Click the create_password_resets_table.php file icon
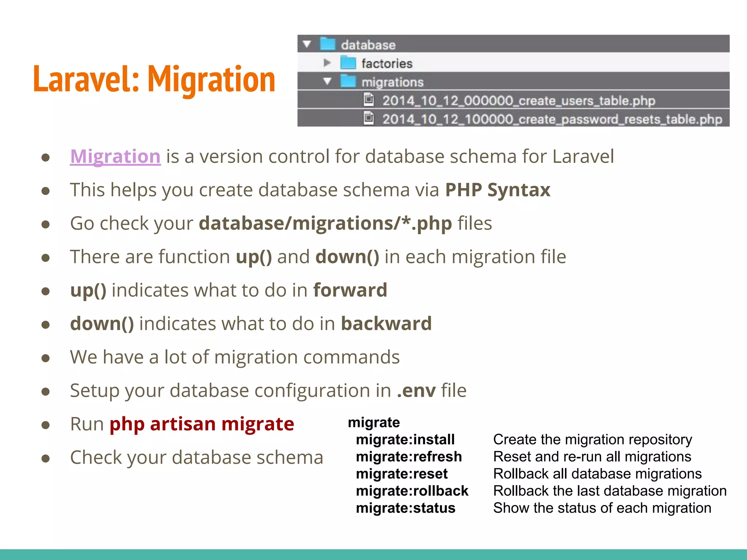Screen dimensions: 747x560 click(369, 118)
